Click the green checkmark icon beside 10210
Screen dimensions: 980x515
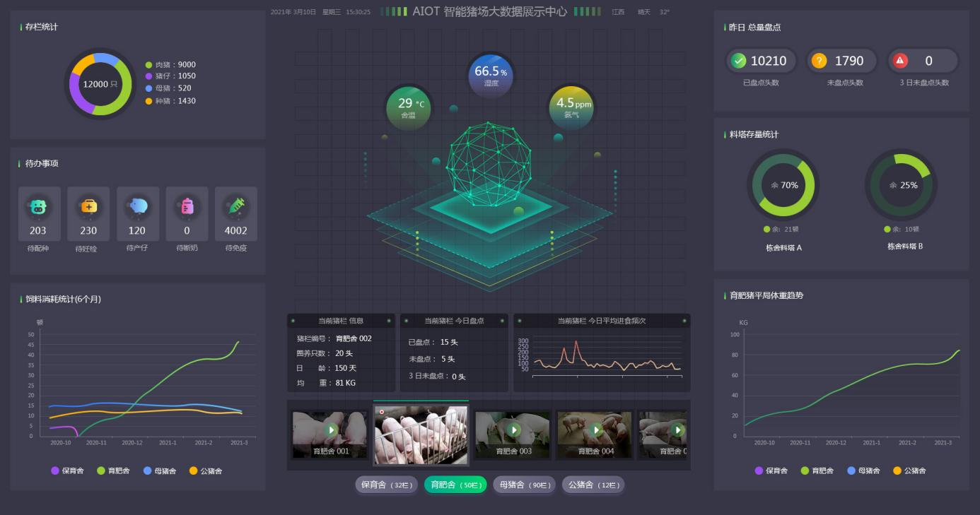(739, 61)
